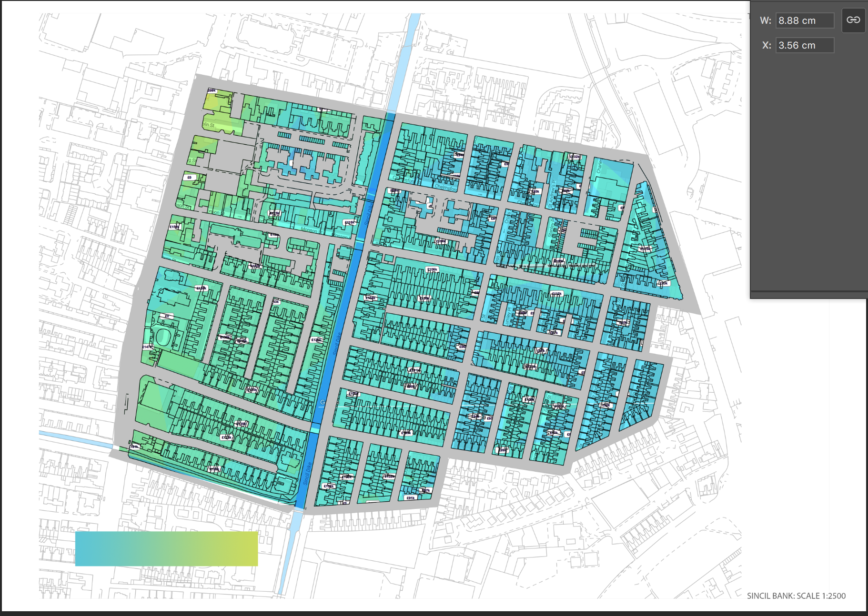Viewport: 868px width, 616px height.
Task: Click the £115k label beside Sincil Dike
Action: point(349,222)
